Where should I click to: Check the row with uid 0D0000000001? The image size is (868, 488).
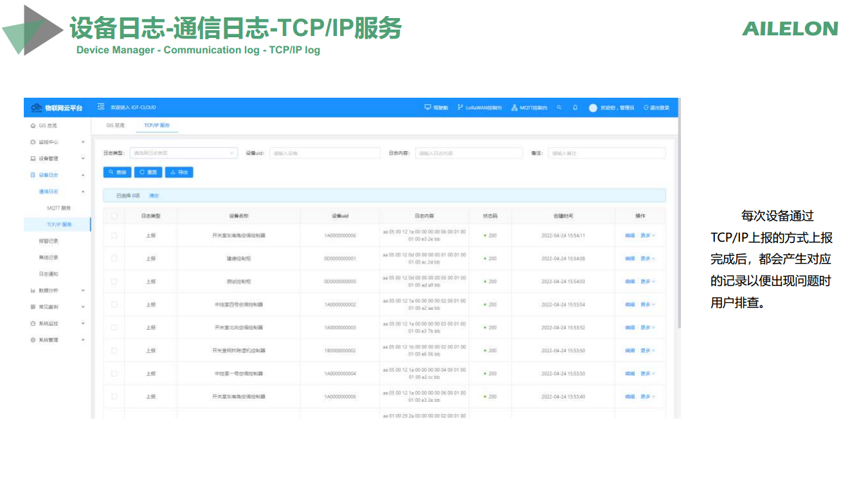click(x=114, y=258)
